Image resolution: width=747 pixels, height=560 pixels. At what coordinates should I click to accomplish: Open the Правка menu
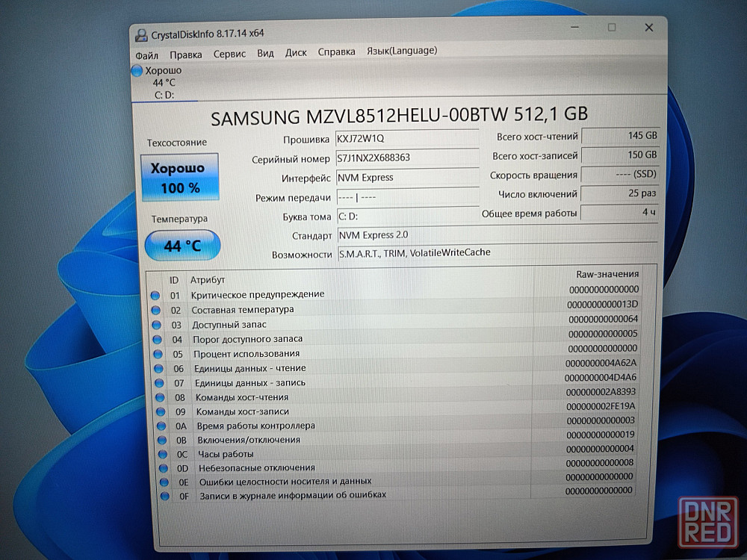(186, 55)
